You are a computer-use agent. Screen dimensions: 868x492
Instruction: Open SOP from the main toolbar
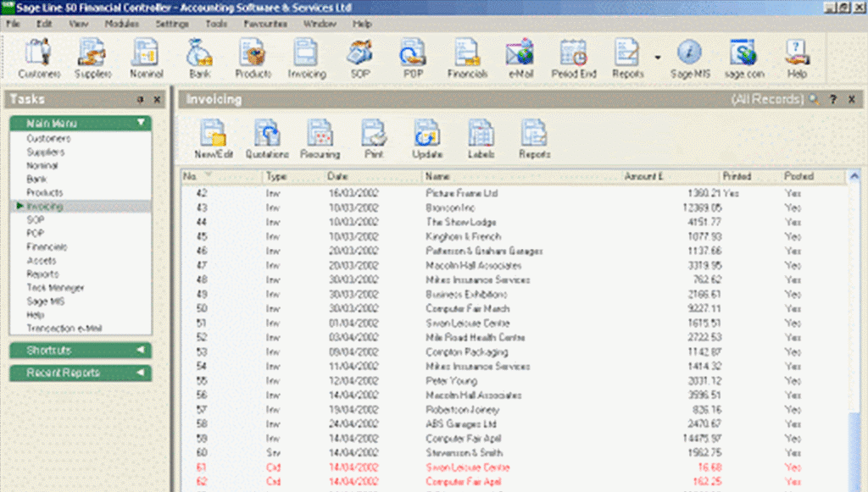[359, 58]
